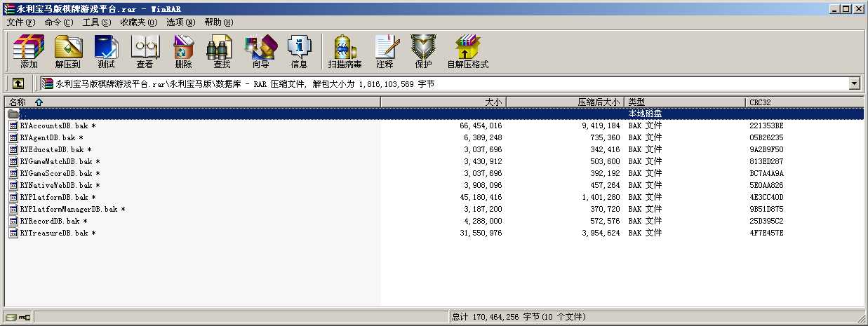The height and width of the screenshot is (326, 868).
Task: Click 本地磁盘 type cell in top row
Action: point(645,114)
